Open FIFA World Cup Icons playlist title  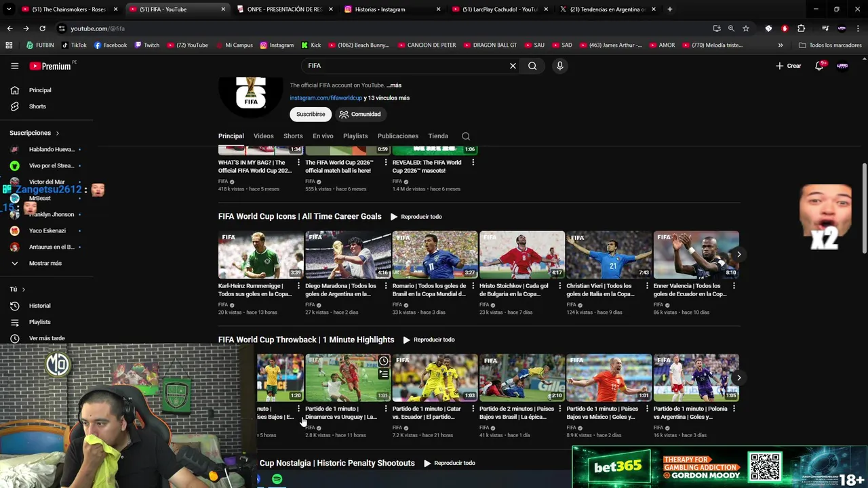click(300, 216)
